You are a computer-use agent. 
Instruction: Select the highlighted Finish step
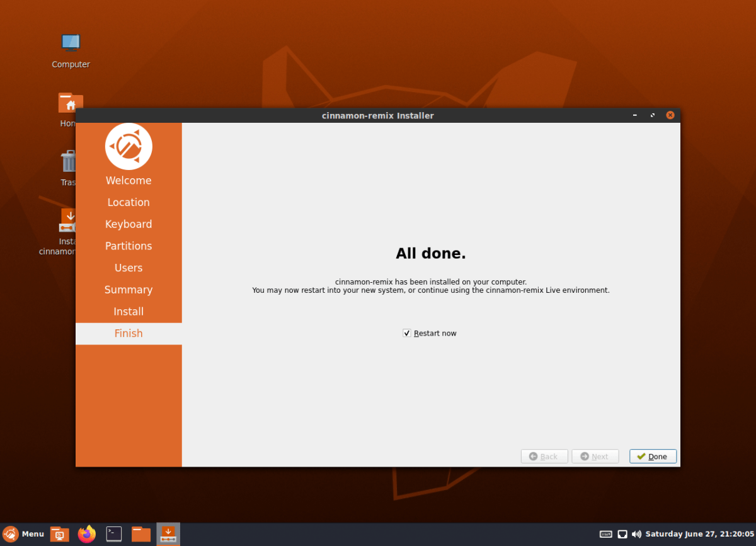(129, 334)
